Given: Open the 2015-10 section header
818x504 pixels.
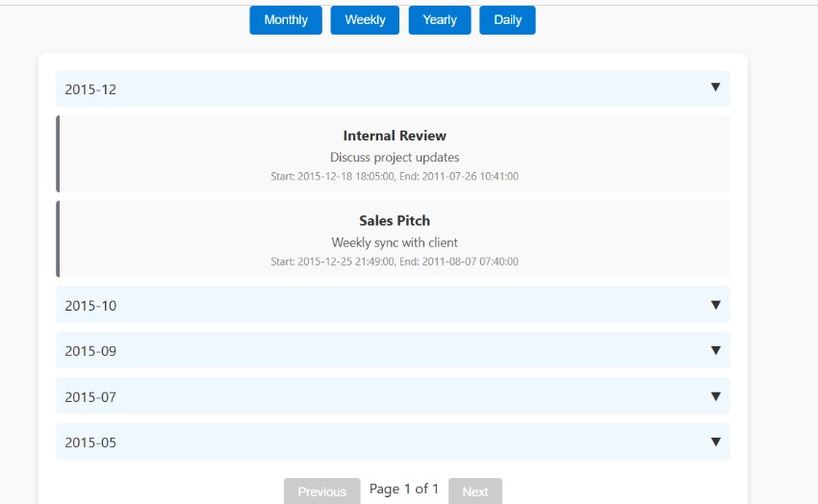Looking at the screenshot, I should (x=393, y=304).
